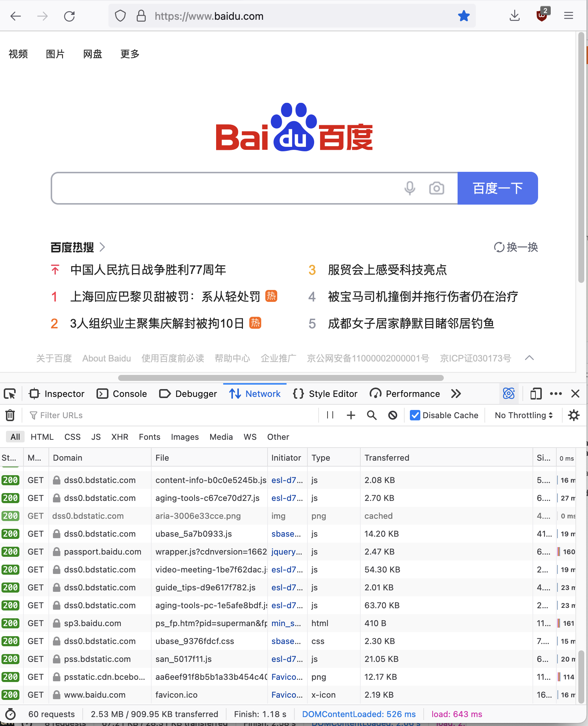Switch to the Inspector tab
Screen dimensions: 588x726
coord(57,394)
